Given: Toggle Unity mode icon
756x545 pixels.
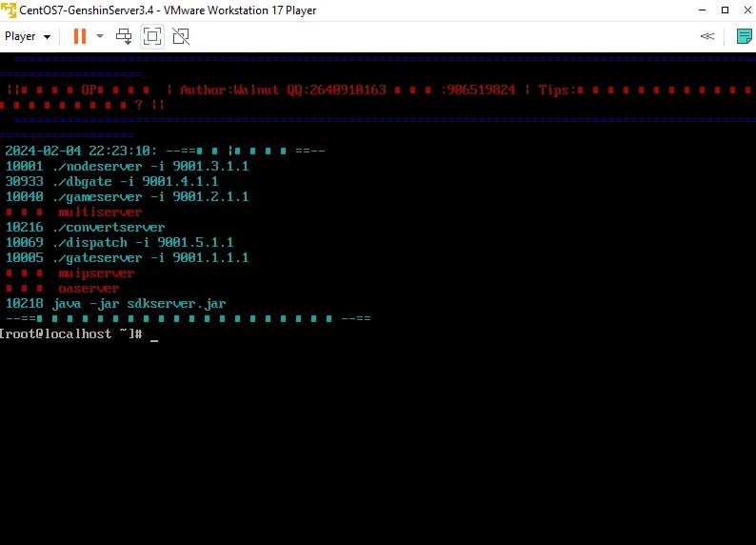Looking at the screenshot, I should (181, 36).
